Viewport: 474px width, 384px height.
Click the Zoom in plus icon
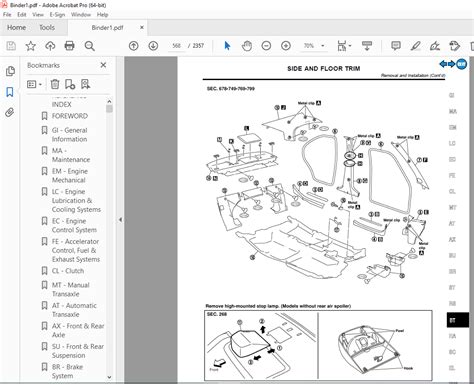click(x=286, y=46)
